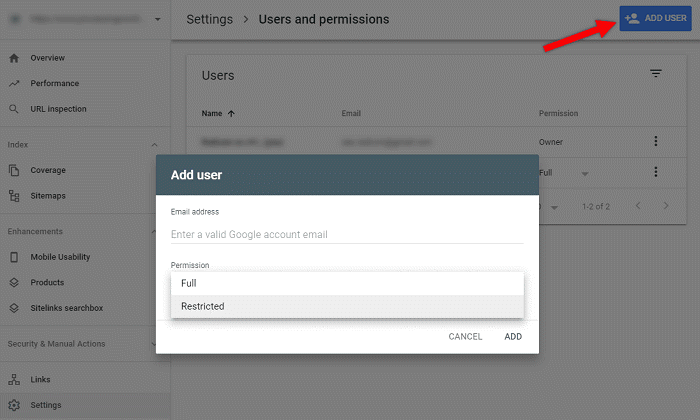Click the URL inspection magnifier icon

14,108
